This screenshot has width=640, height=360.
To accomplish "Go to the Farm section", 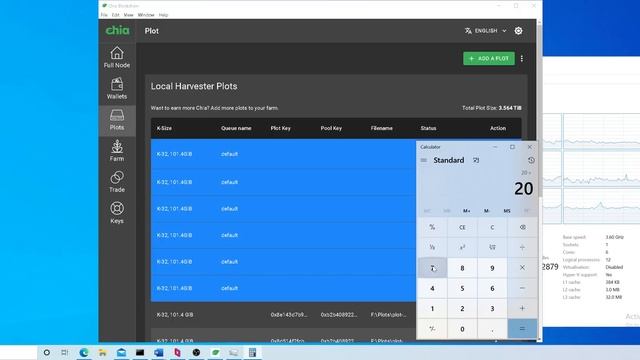I will (117, 151).
